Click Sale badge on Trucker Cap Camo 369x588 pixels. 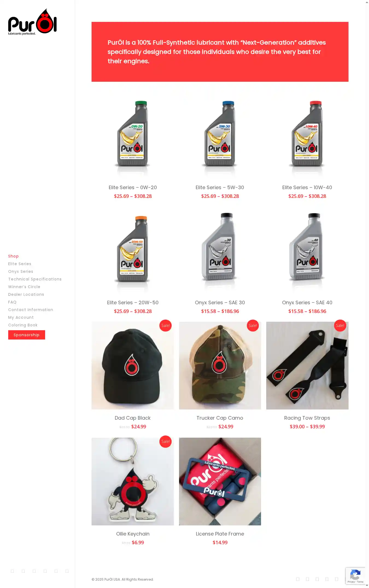point(253,325)
